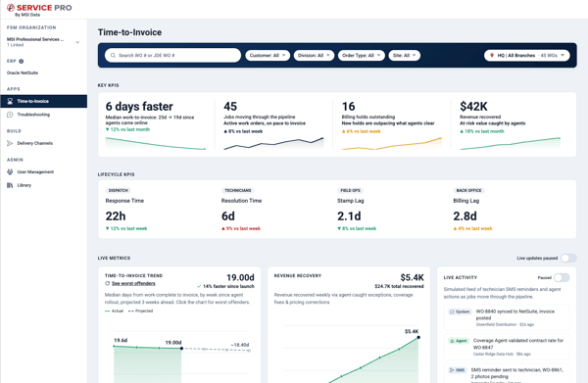The width and height of the screenshot is (588, 383).
Task: Click the Time-to-Invoice hourglass icon
Action: pyautogui.click(x=10, y=101)
